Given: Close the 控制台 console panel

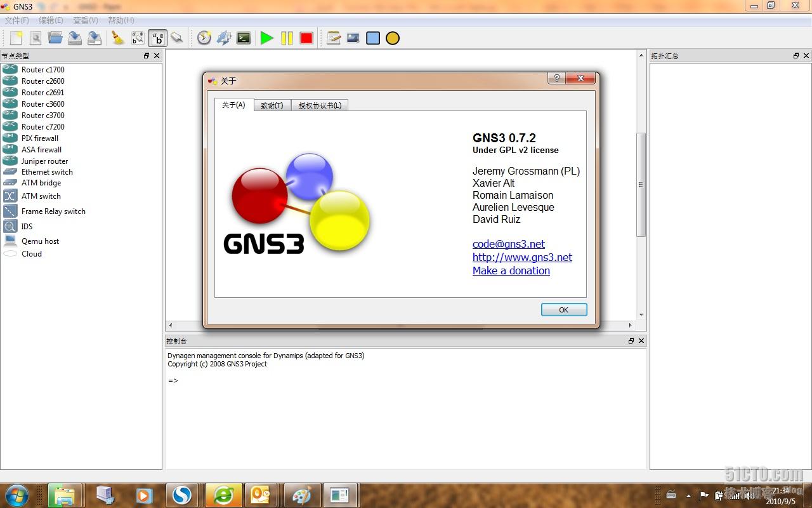Looking at the screenshot, I should point(641,341).
